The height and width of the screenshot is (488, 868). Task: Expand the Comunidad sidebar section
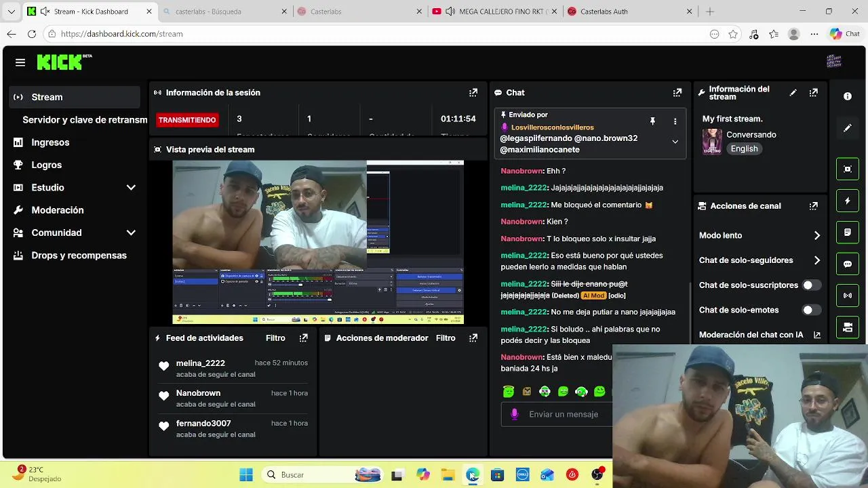pyautogui.click(x=131, y=232)
